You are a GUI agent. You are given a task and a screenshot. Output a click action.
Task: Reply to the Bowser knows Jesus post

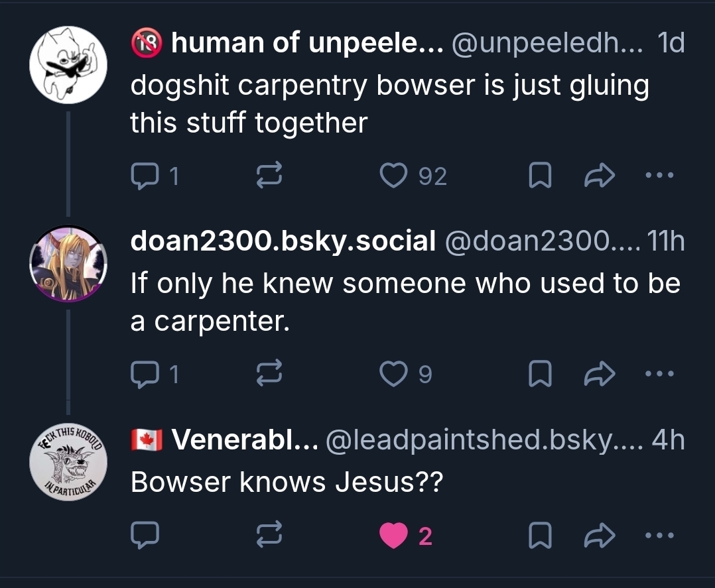[x=143, y=536]
